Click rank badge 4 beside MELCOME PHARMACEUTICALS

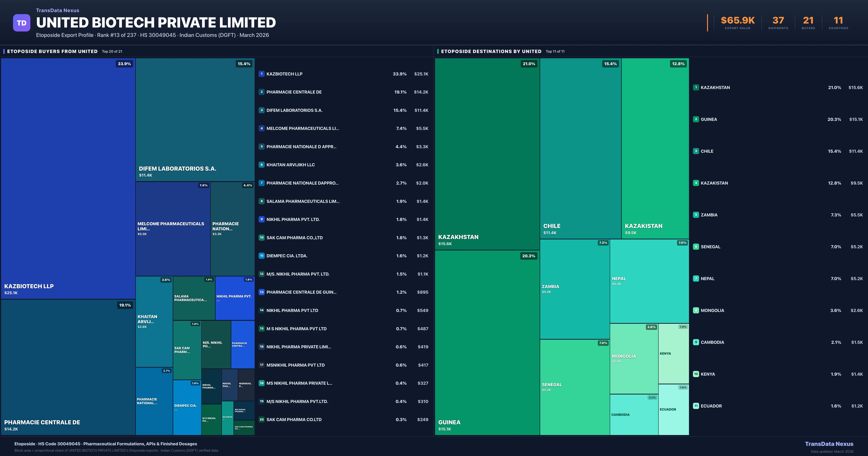click(261, 128)
